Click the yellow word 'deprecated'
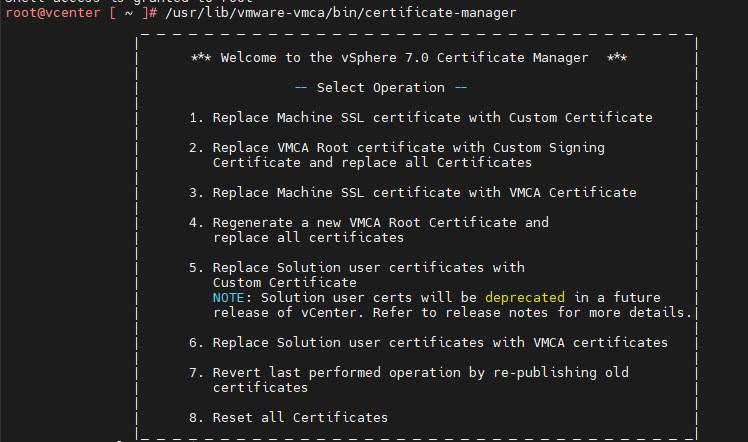748x442 pixels. tap(525, 298)
